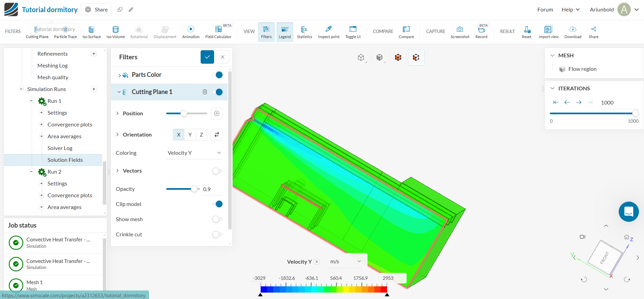Click the iterations slider handle
Image resolution: width=644 pixels, height=299 pixels.
pos(635,113)
